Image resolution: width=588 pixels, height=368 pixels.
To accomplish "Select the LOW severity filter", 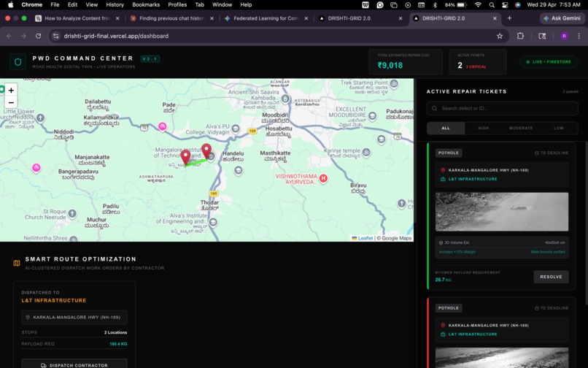I will [558, 129].
